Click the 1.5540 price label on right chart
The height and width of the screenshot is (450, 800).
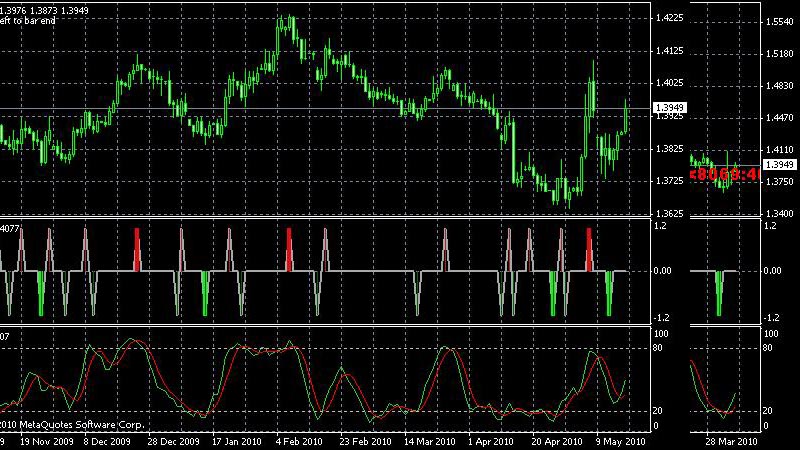coord(780,22)
